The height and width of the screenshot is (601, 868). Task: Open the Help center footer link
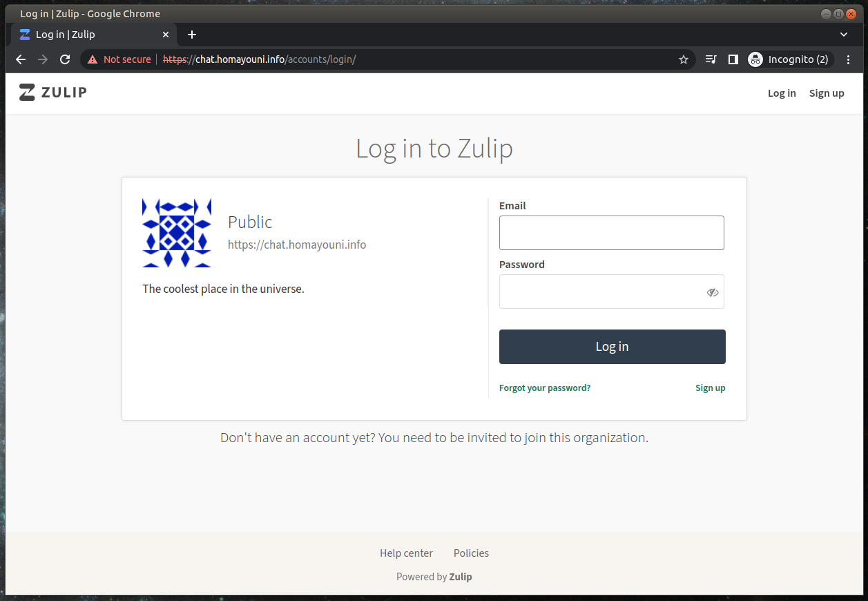(x=406, y=553)
